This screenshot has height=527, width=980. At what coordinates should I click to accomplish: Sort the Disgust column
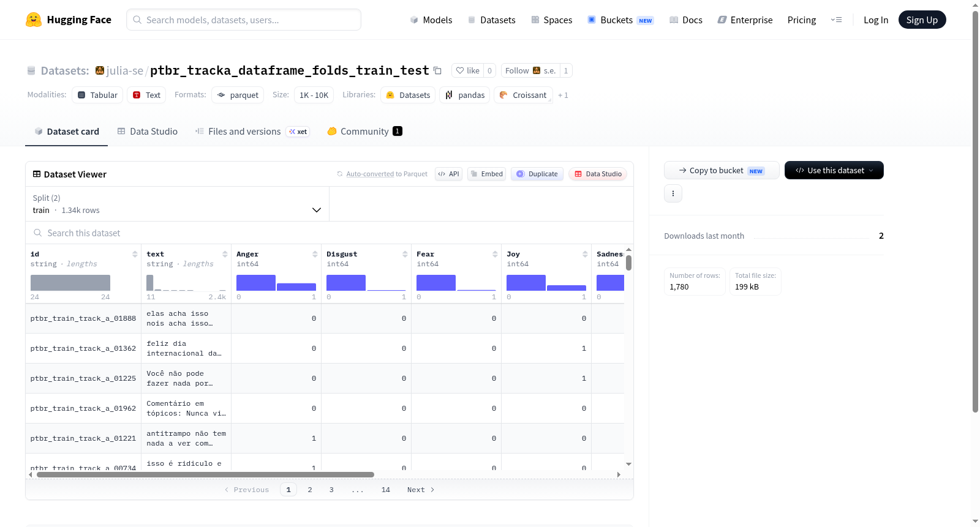point(405,254)
